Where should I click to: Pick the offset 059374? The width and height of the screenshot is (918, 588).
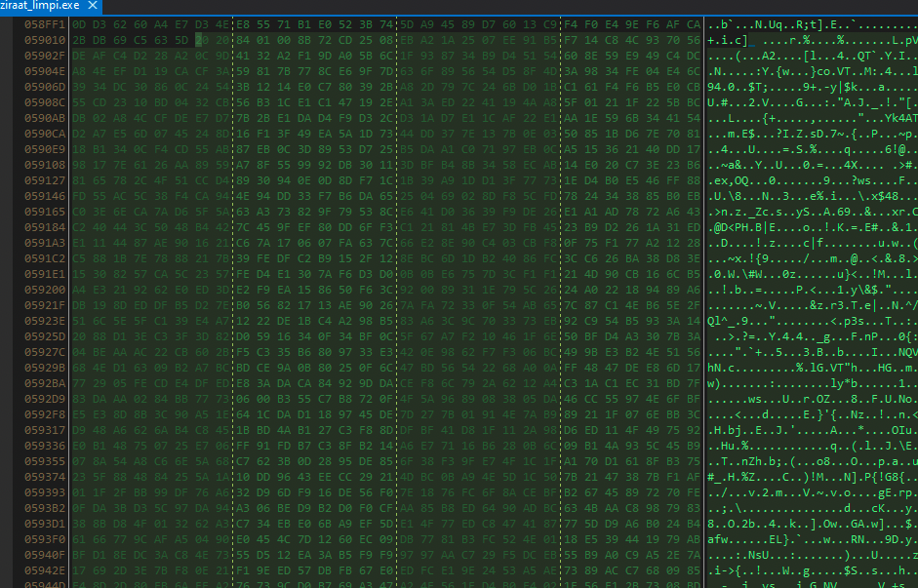(45, 478)
